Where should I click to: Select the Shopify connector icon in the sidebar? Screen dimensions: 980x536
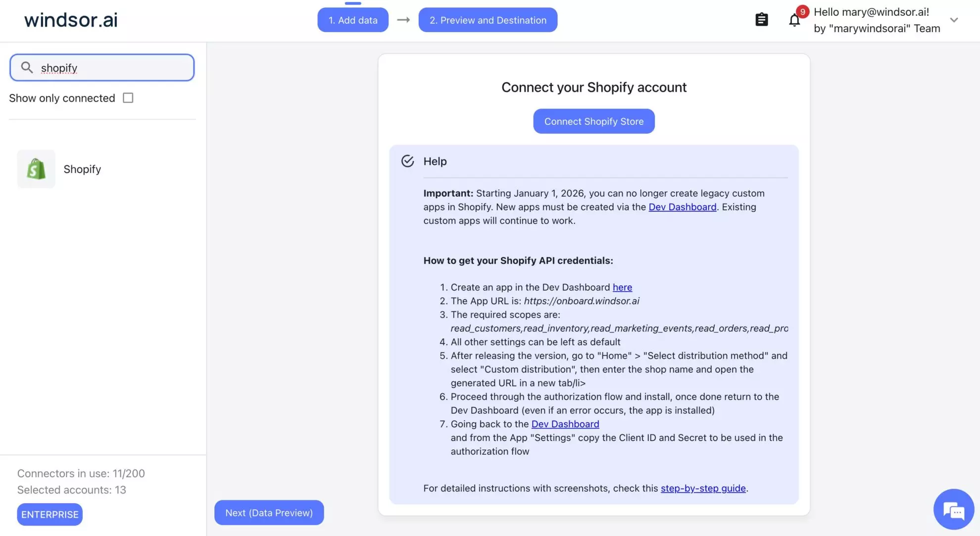(x=36, y=169)
